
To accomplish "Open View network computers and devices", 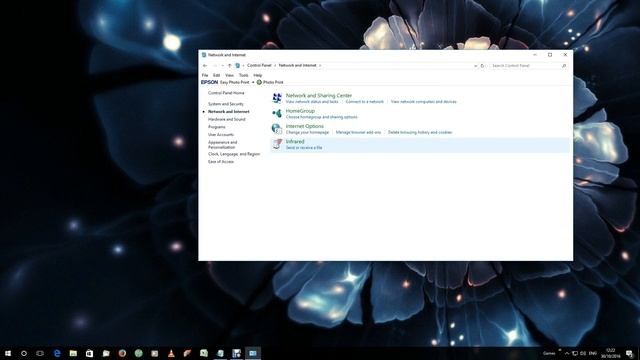I will tap(424, 102).
